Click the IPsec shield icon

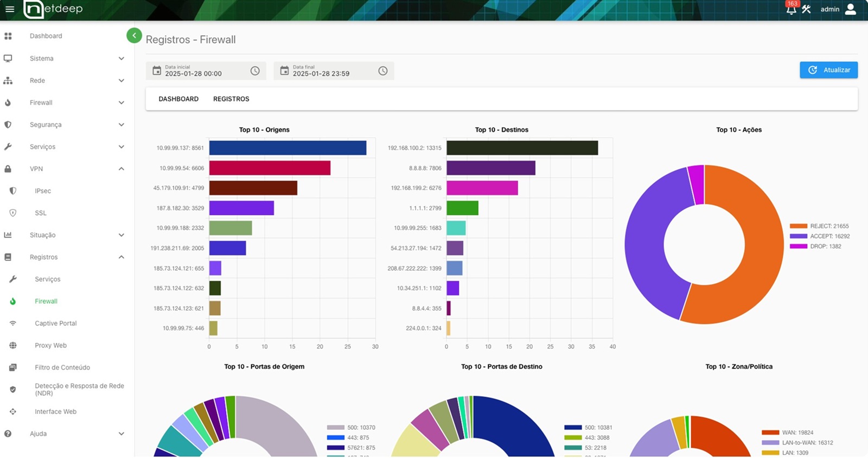click(13, 191)
